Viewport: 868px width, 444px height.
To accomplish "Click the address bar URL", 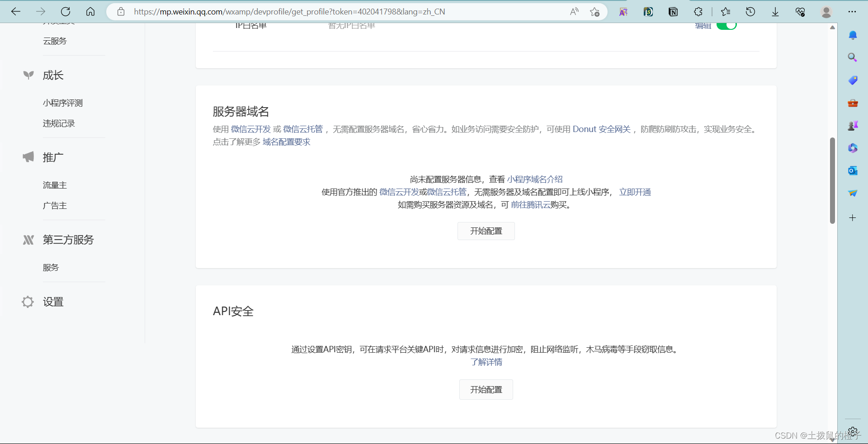I will [289, 12].
